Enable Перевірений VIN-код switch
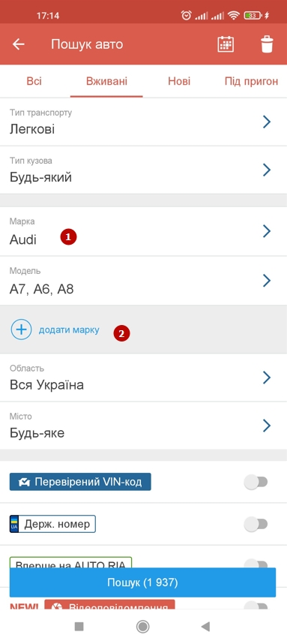 pos(256,482)
